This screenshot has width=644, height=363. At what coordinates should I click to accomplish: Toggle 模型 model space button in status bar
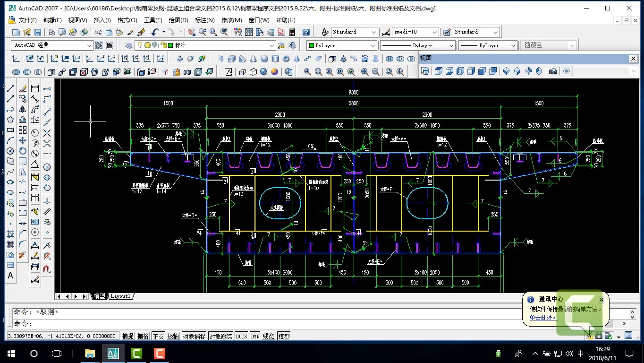coord(284,336)
